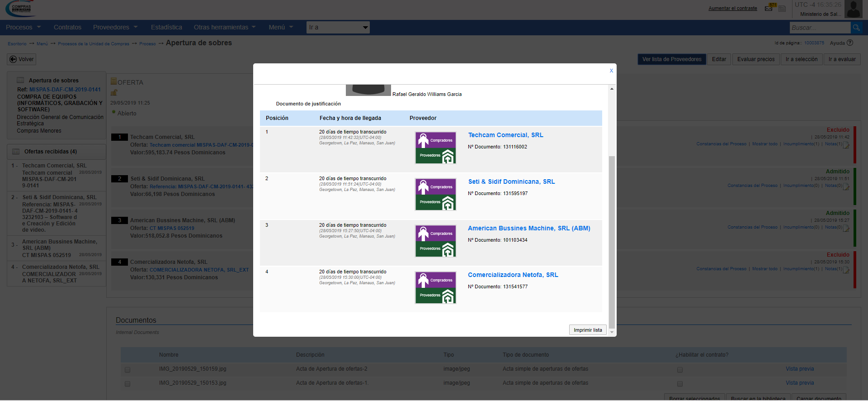
Task: Close the provider list dialog with X
Action: [x=611, y=71]
